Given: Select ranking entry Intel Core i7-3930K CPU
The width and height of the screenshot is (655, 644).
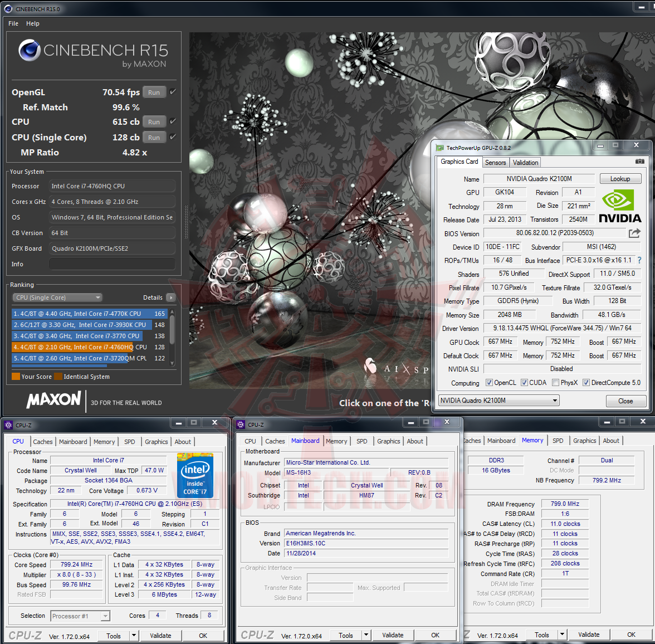Looking at the screenshot, I should (x=90, y=325).
